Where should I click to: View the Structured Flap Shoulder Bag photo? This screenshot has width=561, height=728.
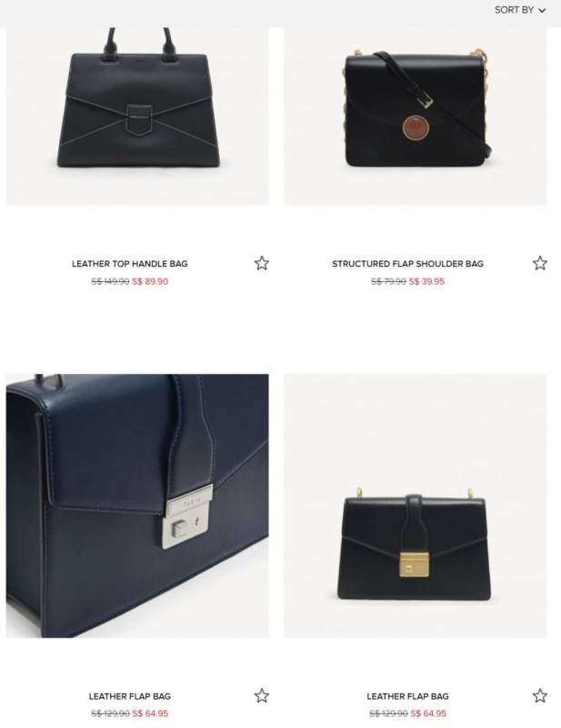(416, 116)
